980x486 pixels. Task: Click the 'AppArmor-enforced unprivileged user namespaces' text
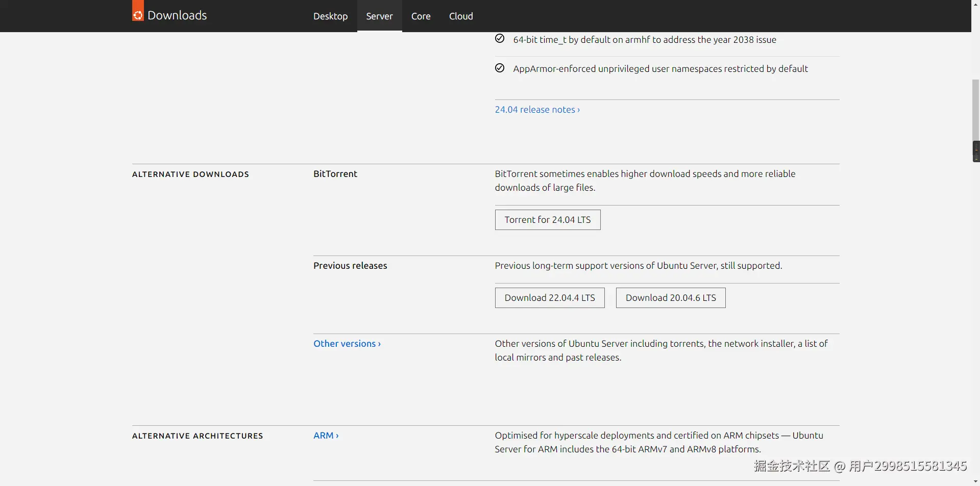[x=660, y=69]
